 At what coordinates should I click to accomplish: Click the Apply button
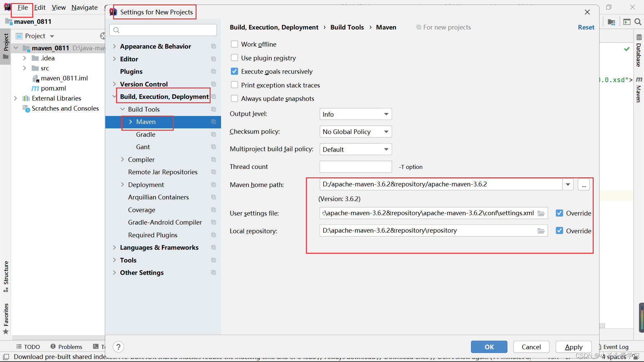point(574,347)
